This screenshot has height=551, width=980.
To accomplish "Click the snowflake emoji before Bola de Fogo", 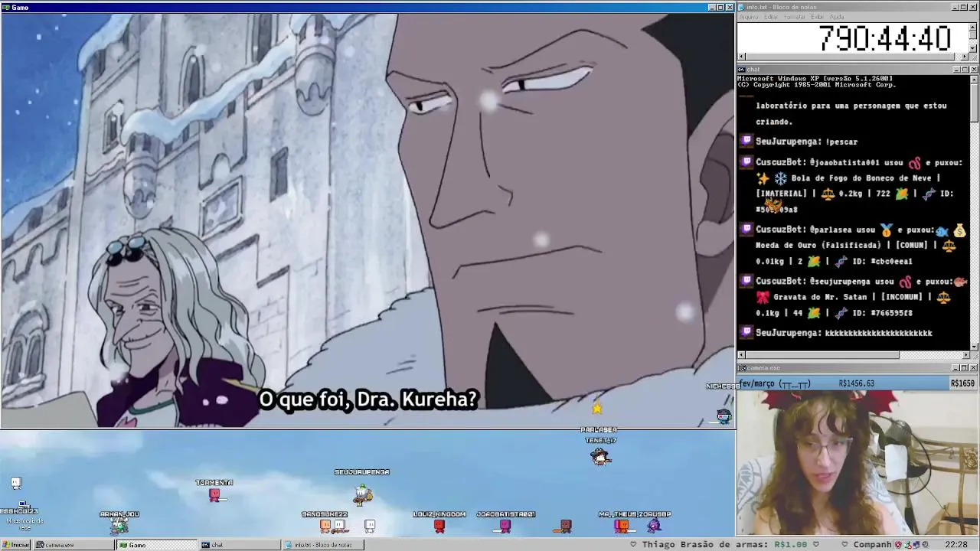I will click(780, 178).
